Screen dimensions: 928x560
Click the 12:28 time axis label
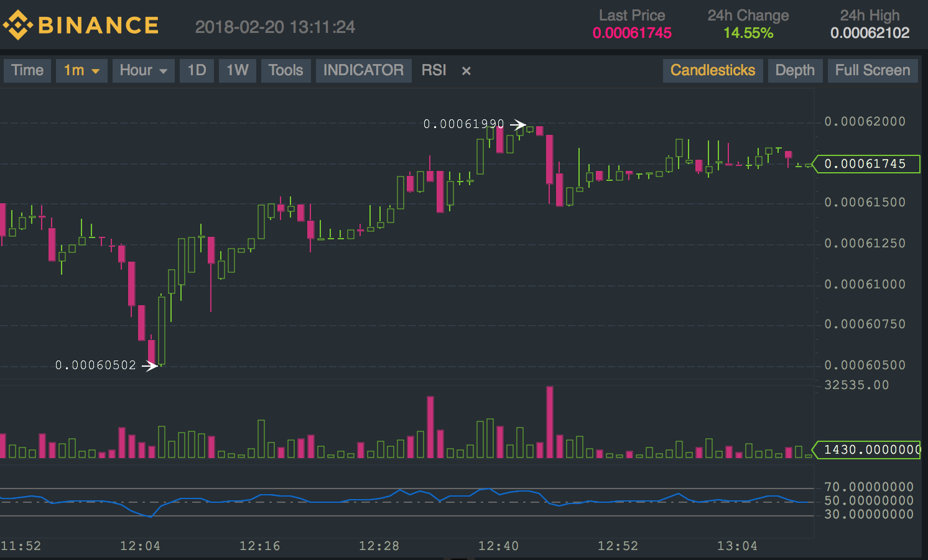(379, 546)
